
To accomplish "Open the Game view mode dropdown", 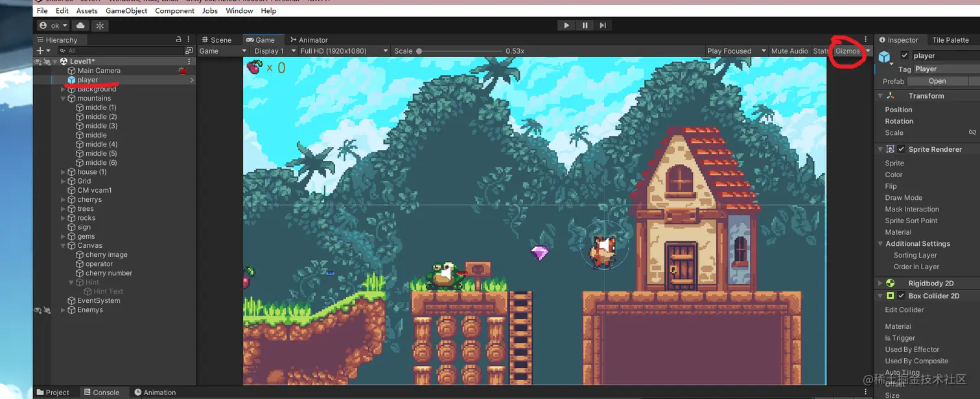I will tap(223, 51).
